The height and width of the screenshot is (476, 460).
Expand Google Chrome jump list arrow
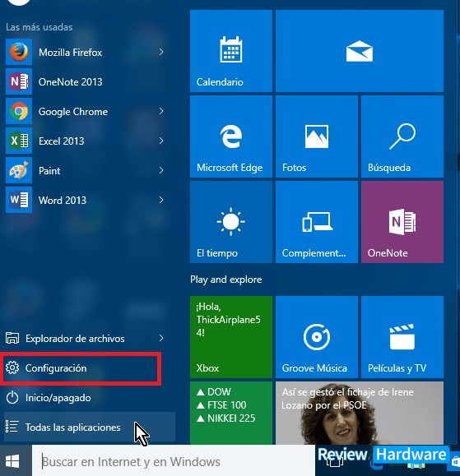tap(161, 111)
